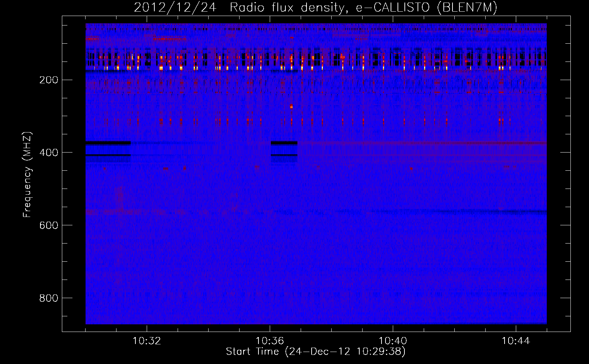This screenshot has width=589, height=364.
Task: Click the 10:44 time tick label
Action: (516, 341)
